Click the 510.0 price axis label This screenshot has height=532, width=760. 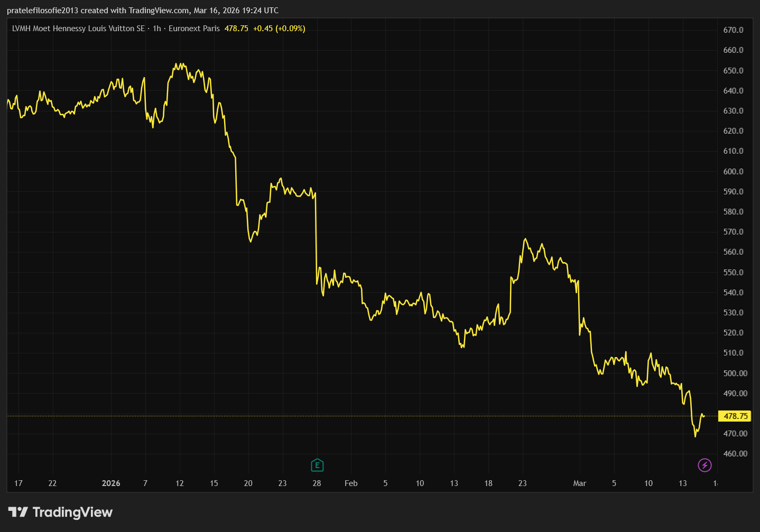tap(733, 353)
